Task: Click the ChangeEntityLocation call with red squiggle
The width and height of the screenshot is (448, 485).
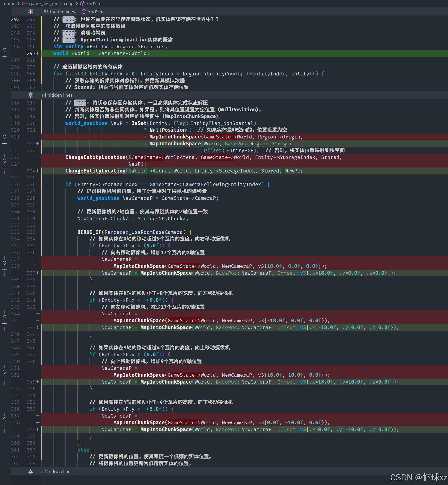Action: pos(95,171)
